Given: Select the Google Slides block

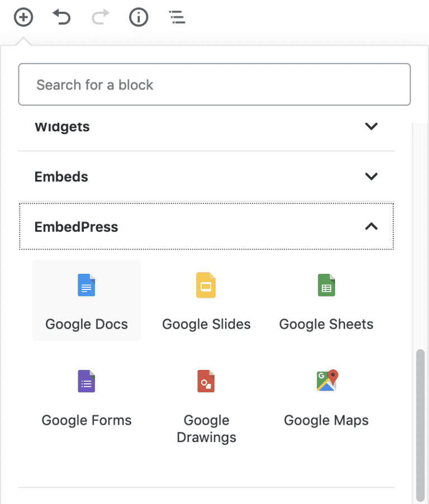Looking at the screenshot, I should (206, 300).
